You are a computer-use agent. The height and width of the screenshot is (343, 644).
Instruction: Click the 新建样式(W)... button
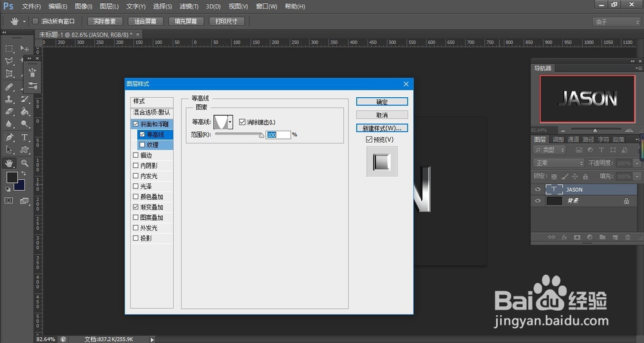click(x=382, y=128)
